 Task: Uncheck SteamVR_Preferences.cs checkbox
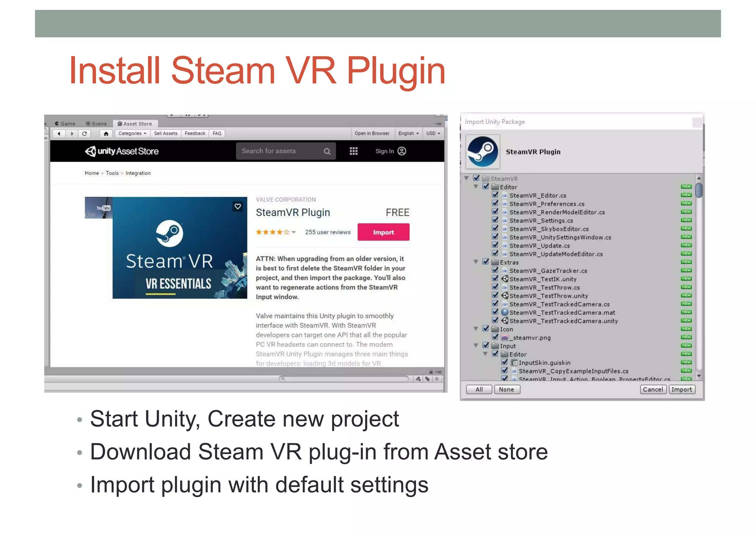[x=495, y=203]
